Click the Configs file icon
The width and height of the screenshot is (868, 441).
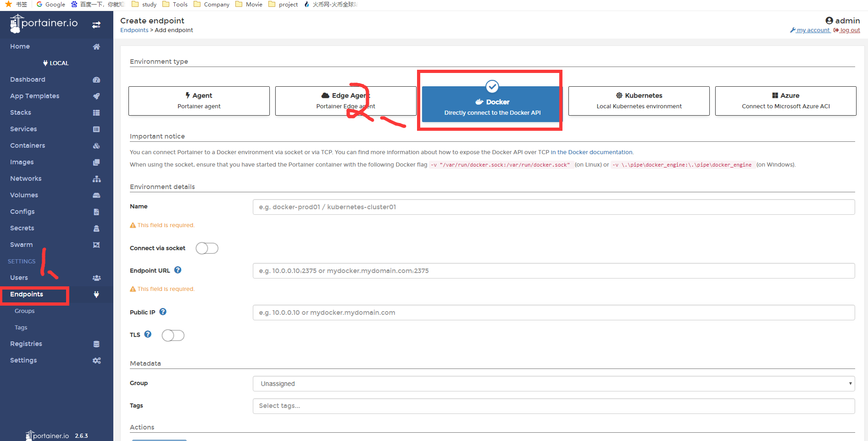[x=96, y=212]
